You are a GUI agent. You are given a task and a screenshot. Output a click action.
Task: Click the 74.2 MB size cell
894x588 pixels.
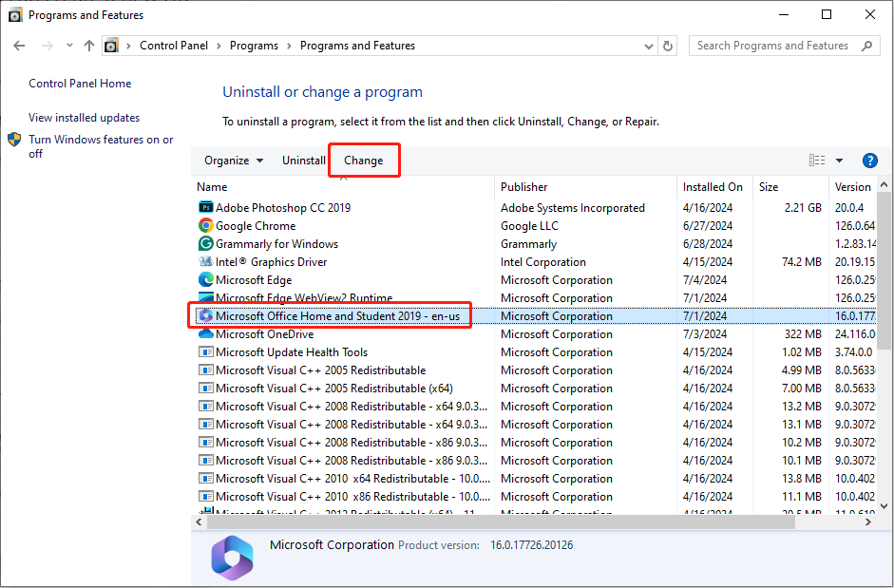click(x=802, y=262)
